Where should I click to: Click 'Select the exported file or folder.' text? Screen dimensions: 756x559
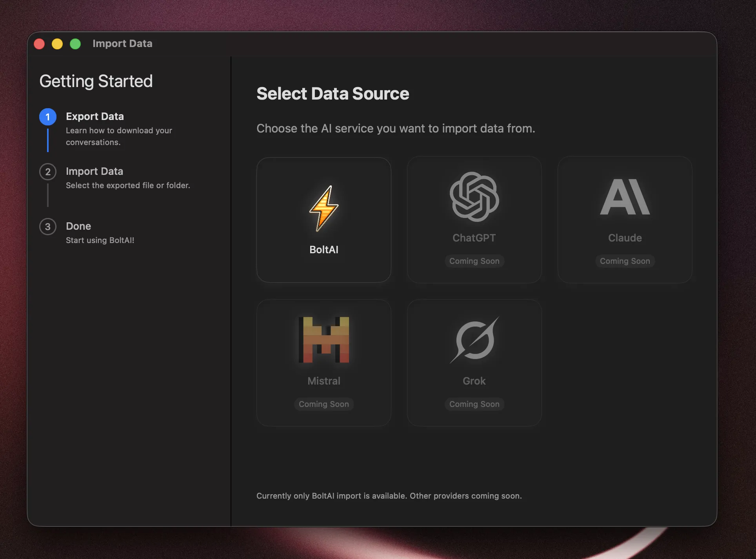(x=128, y=185)
